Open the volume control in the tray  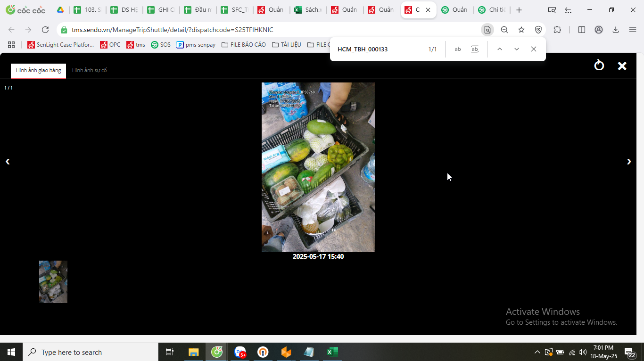coord(583,352)
